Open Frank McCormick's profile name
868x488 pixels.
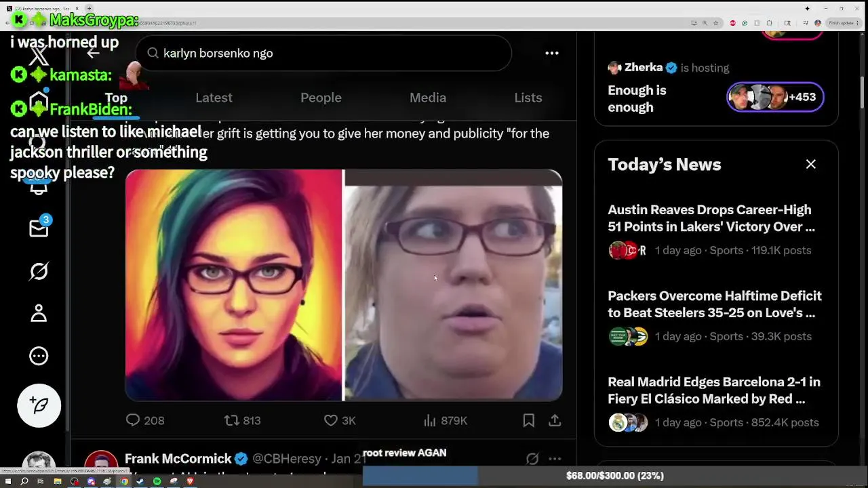[179, 459]
